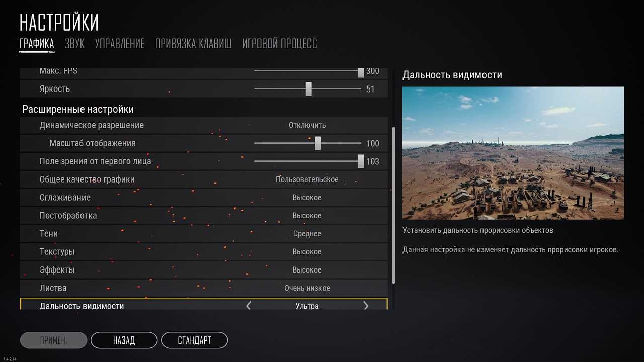
Task: Click the Дальность видимости row label
Action: click(x=82, y=306)
